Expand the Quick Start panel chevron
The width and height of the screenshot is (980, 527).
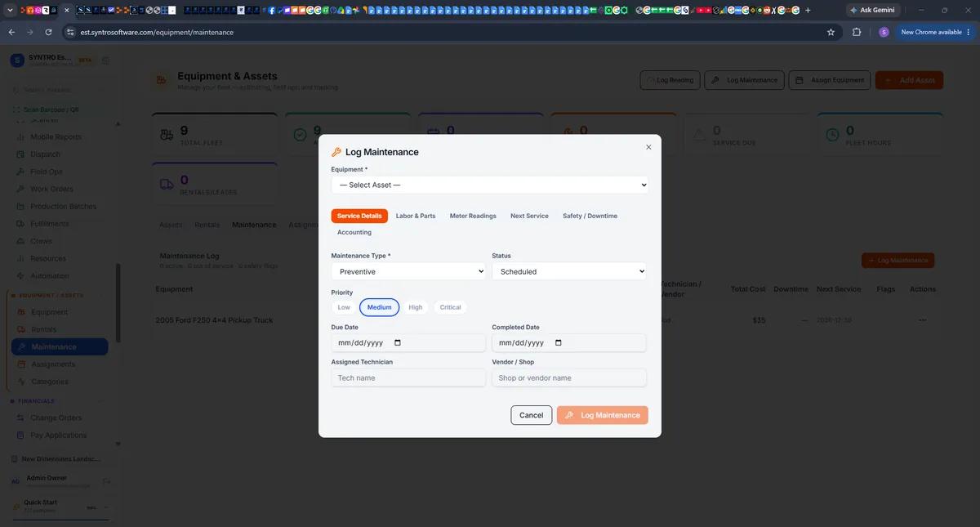[x=107, y=507]
